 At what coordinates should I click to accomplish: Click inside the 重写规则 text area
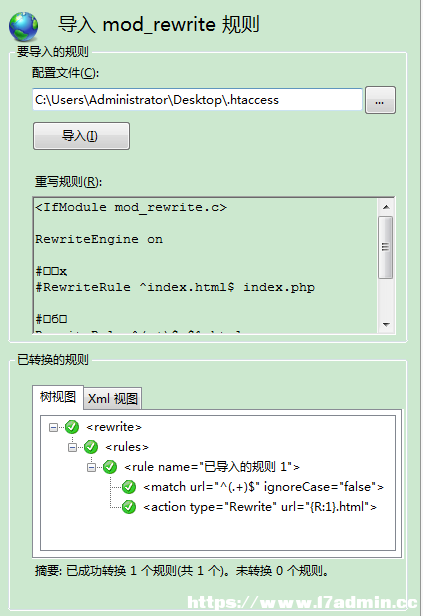[205, 266]
